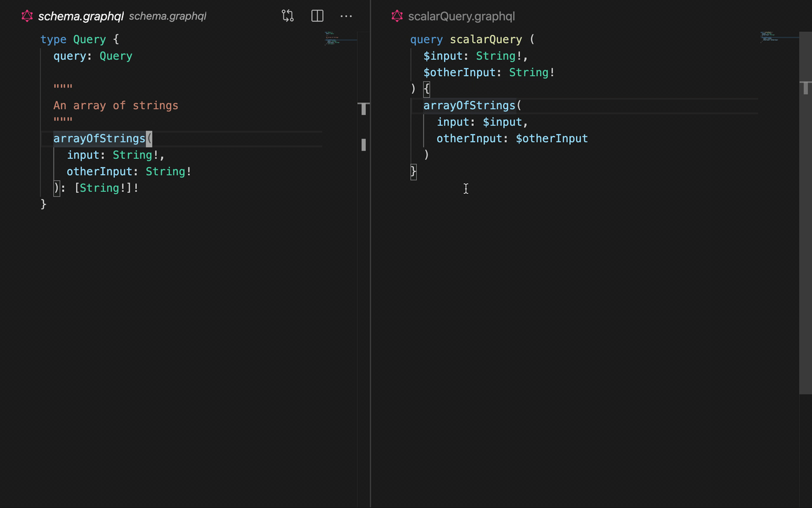This screenshot has height=508, width=812.
Task: Click 'An array of strings' comment
Action: 116,105
